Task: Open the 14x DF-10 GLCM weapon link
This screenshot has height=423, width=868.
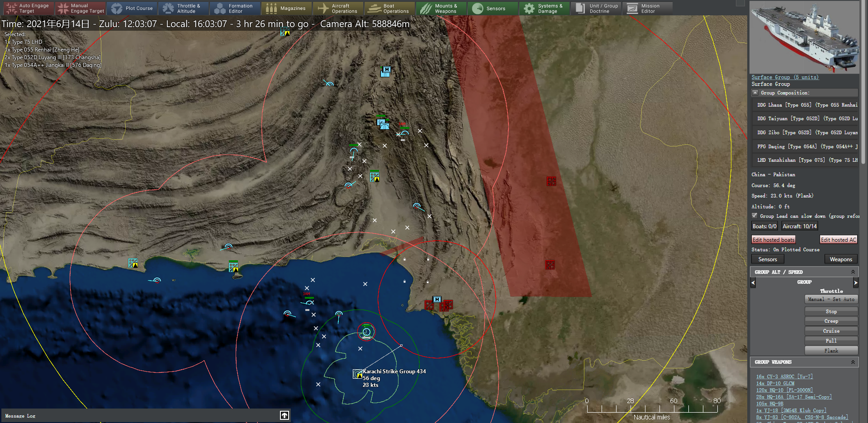Action: [x=775, y=383]
